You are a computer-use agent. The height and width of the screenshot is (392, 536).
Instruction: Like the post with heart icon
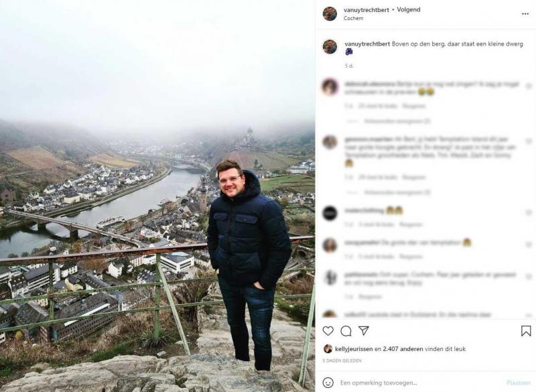328,331
